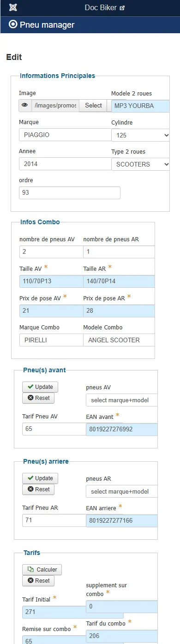This screenshot has width=180, height=644.
Task: Click Update in Pneu(s) arriere section
Action: point(40,478)
